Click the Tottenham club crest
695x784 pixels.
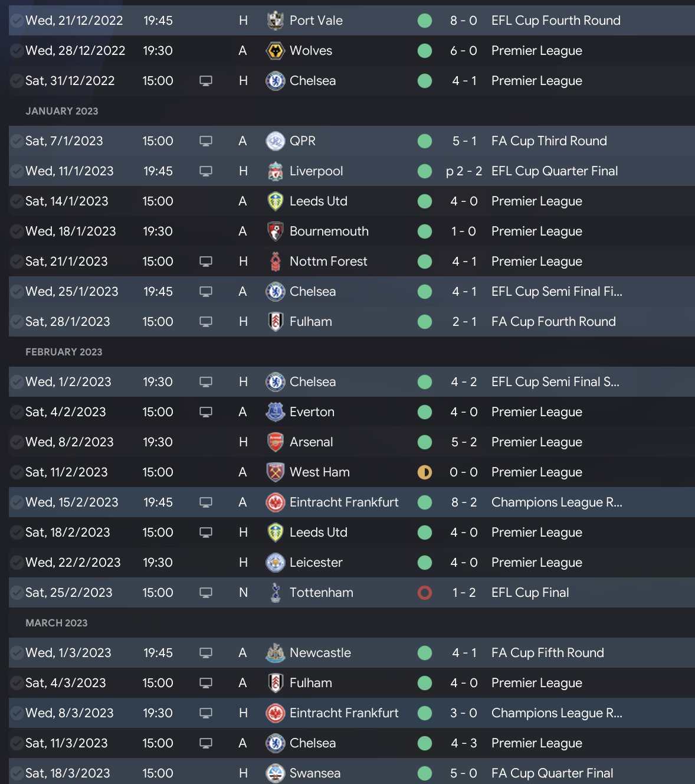pos(275,593)
